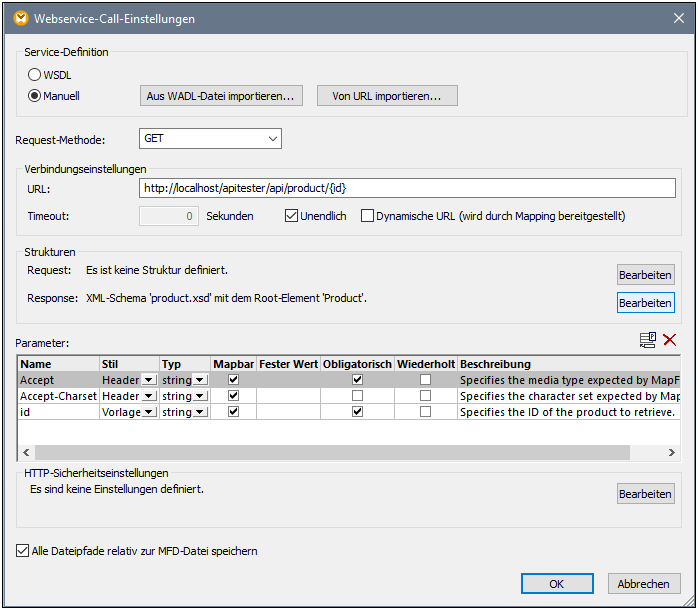
Task: Click the add parameter icon
Action: pos(648,340)
